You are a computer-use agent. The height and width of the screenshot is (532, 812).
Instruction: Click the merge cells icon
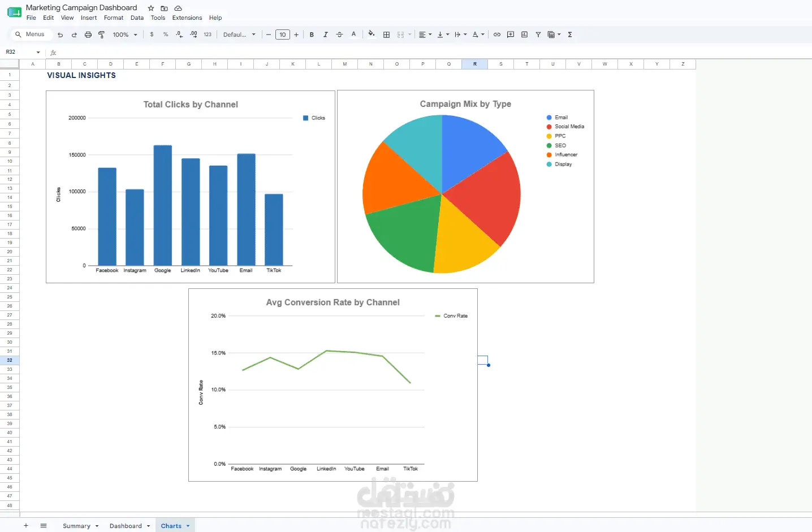pos(401,35)
